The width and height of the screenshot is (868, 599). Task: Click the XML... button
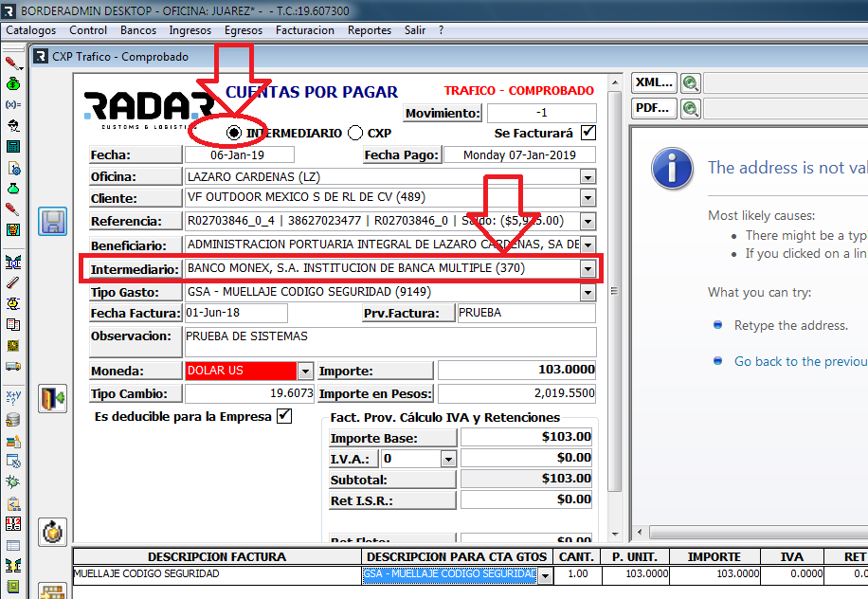pyautogui.click(x=654, y=83)
